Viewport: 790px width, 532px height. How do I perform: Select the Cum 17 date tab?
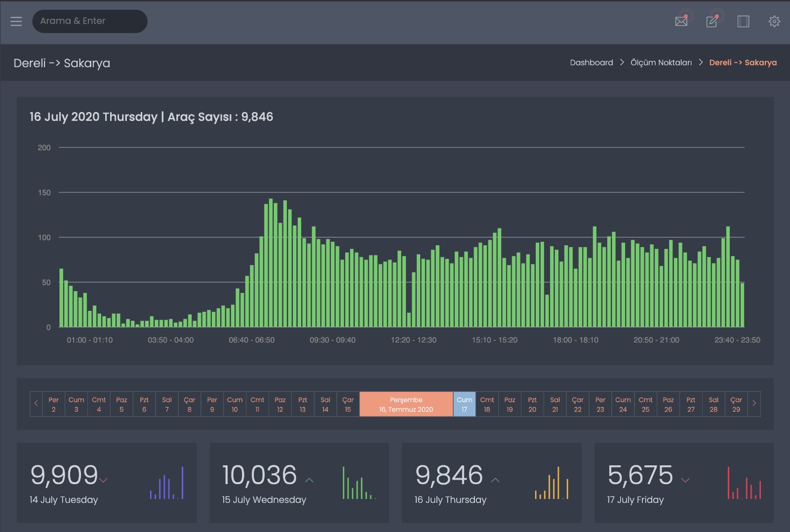(464, 404)
